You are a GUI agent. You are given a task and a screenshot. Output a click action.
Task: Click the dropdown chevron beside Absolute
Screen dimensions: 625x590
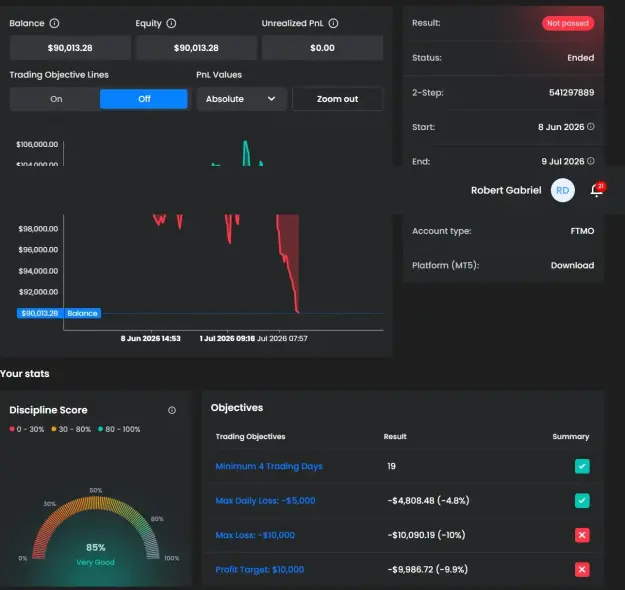(x=271, y=99)
